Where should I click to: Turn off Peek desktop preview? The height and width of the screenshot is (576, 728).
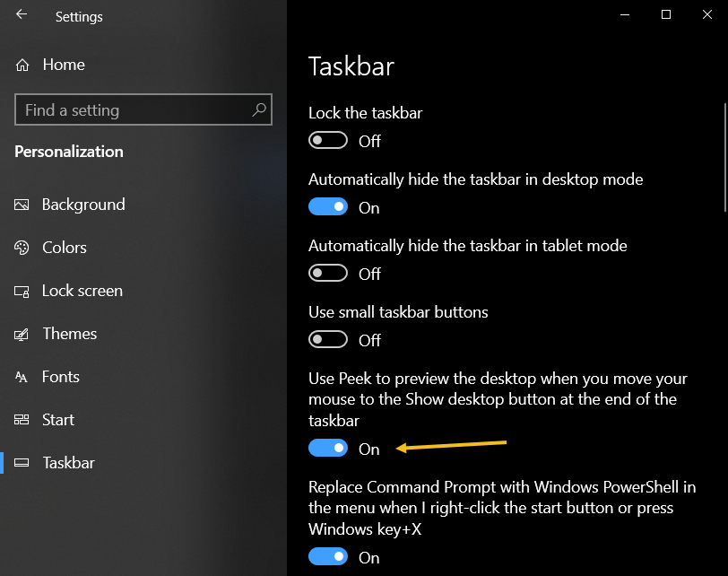point(329,448)
